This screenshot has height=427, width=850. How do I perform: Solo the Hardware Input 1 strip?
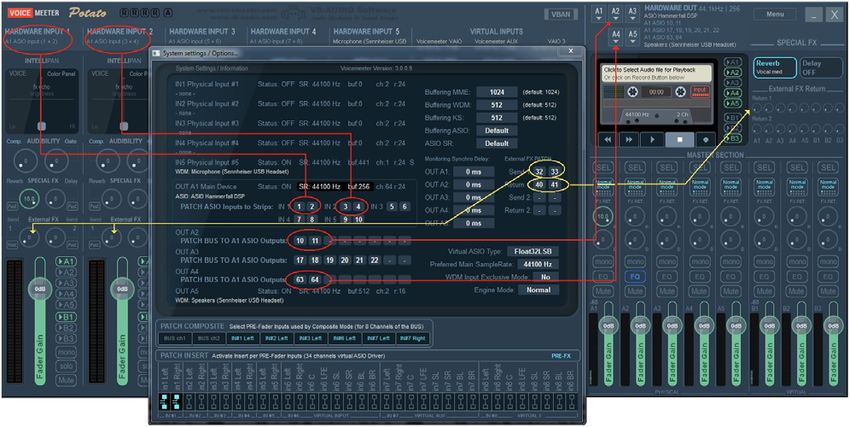(66, 366)
